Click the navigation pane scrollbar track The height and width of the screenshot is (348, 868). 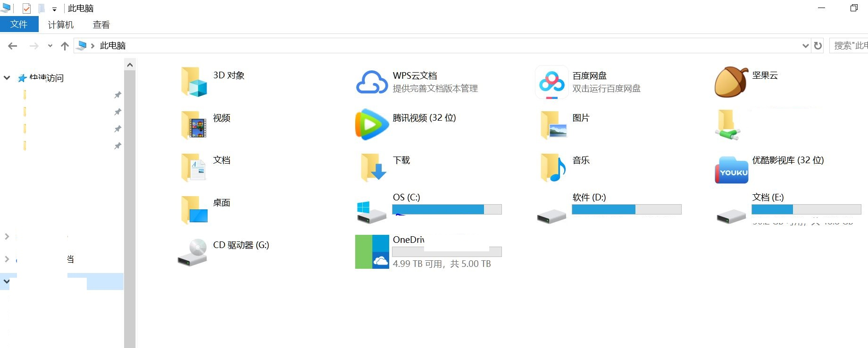click(x=130, y=209)
